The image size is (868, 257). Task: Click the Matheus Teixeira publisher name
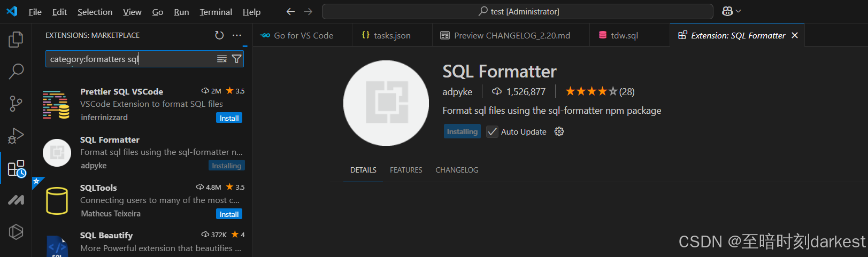coord(111,214)
